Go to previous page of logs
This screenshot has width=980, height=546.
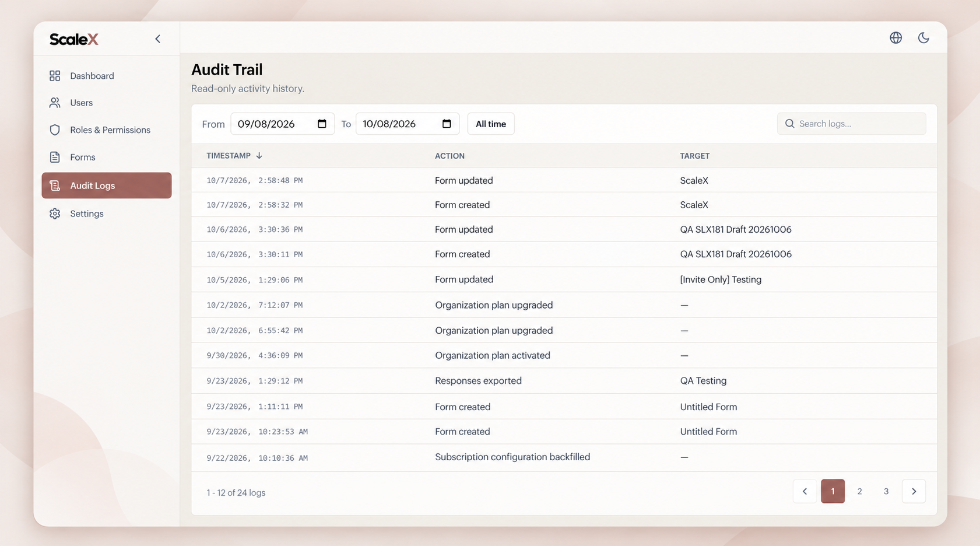(x=805, y=491)
